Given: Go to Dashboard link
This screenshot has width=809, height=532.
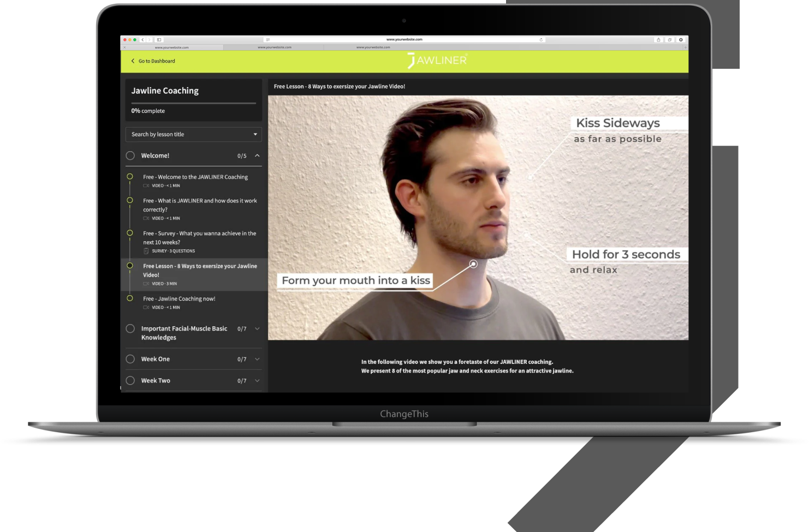Looking at the screenshot, I should 157,61.
